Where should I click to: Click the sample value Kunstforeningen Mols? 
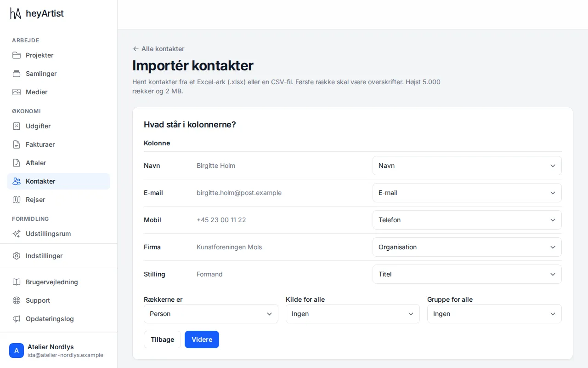[229, 247]
